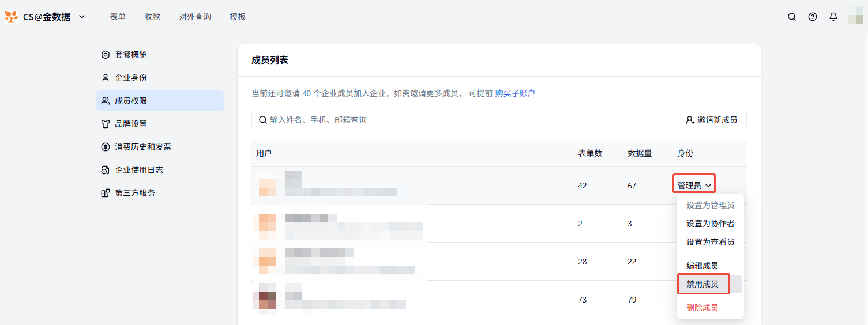Open the 对外查询 navigation tab

click(195, 17)
